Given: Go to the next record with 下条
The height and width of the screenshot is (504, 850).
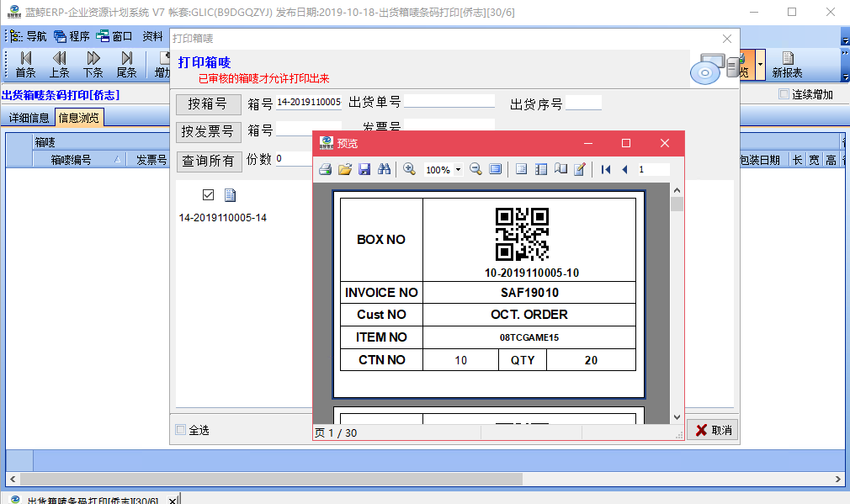Looking at the screenshot, I should tap(93, 65).
